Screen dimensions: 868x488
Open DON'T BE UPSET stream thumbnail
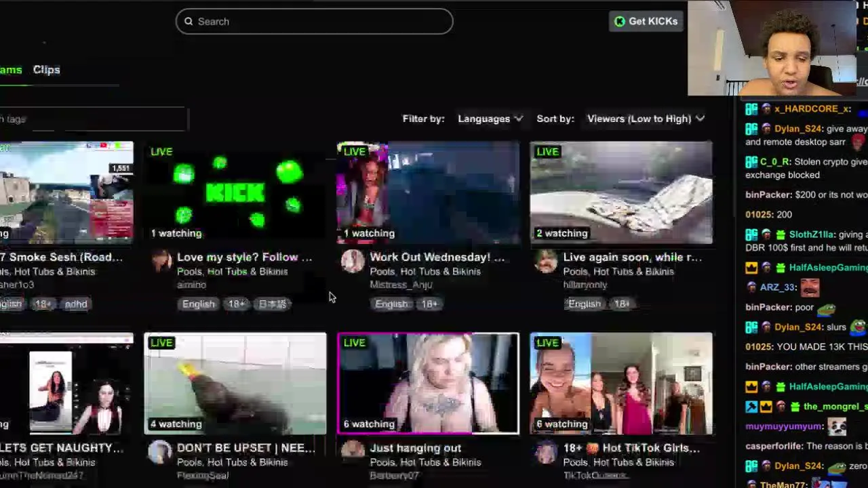click(x=235, y=384)
